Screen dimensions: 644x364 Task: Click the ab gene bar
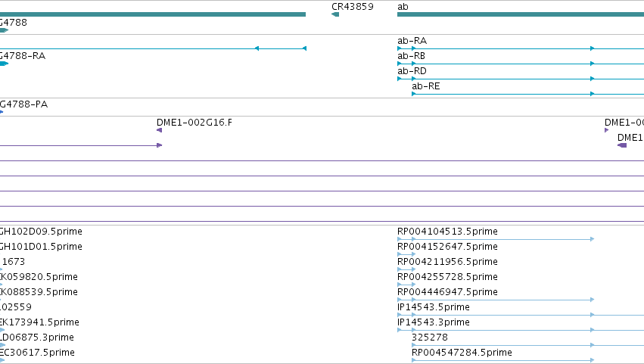[521, 14]
